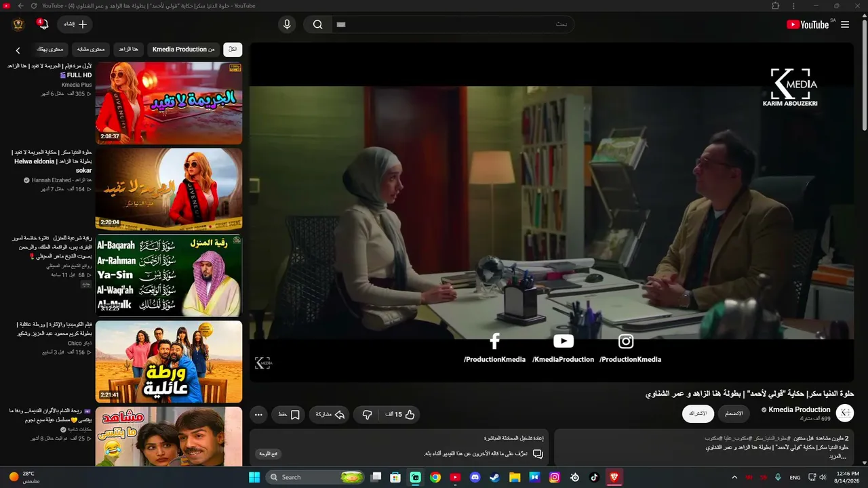
Task: Open File Explorer from the taskbar
Action: (515, 477)
